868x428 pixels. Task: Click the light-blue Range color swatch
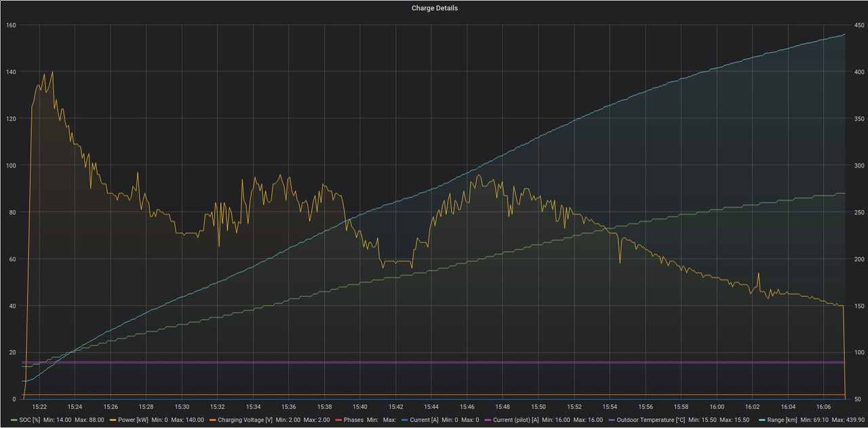[762, 420]
